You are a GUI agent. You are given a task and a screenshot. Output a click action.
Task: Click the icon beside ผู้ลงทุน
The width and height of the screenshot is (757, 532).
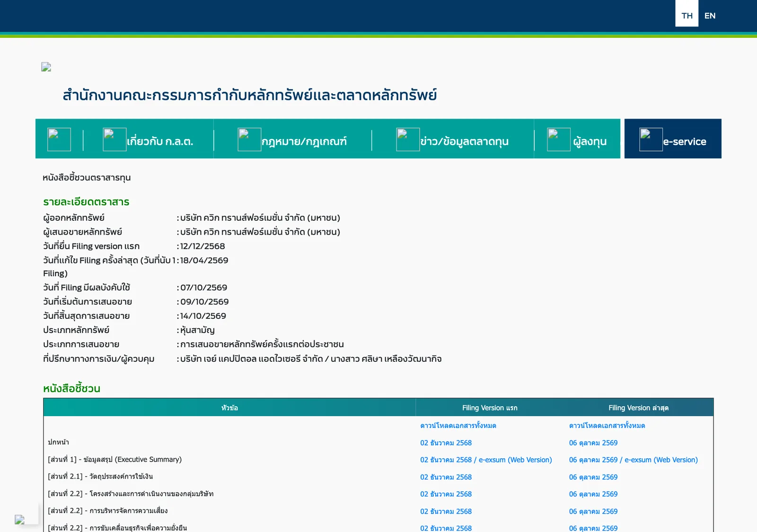559,140
